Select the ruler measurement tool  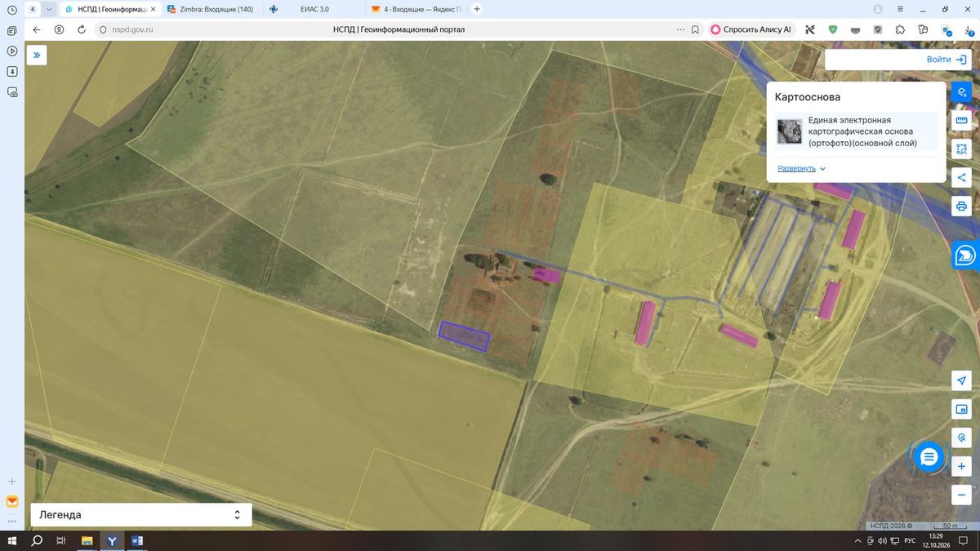point(962,121)
